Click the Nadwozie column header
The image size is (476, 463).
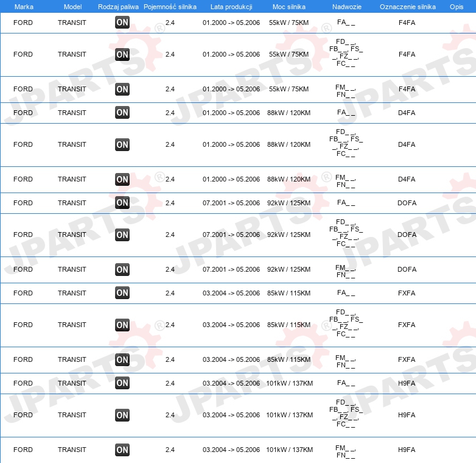[x=347, y=7]
